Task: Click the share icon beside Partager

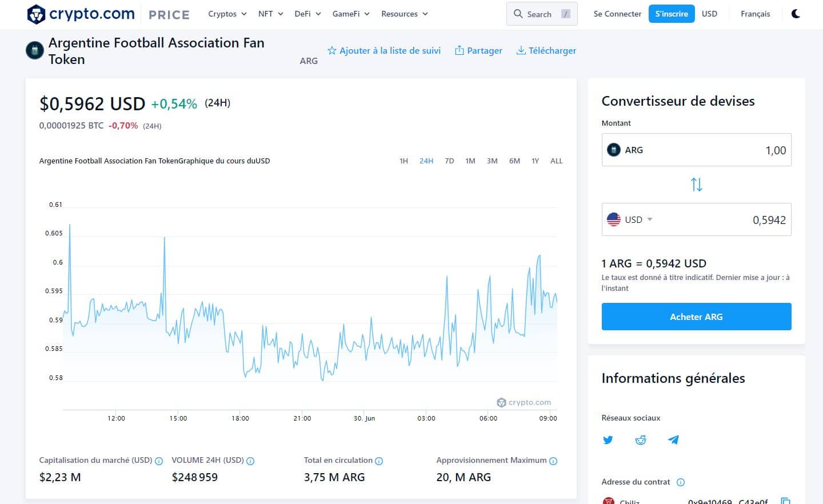Action: (459, 50)
